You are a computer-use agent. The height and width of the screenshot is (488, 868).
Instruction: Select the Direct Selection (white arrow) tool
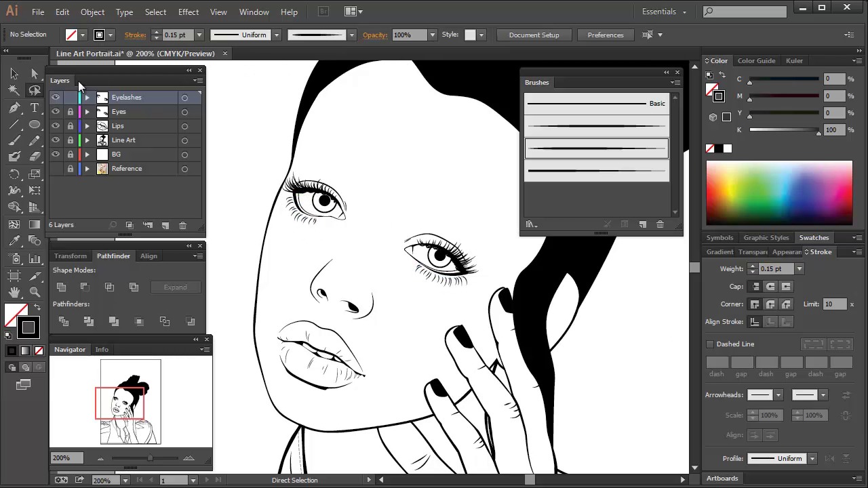(x=35, y=74)
